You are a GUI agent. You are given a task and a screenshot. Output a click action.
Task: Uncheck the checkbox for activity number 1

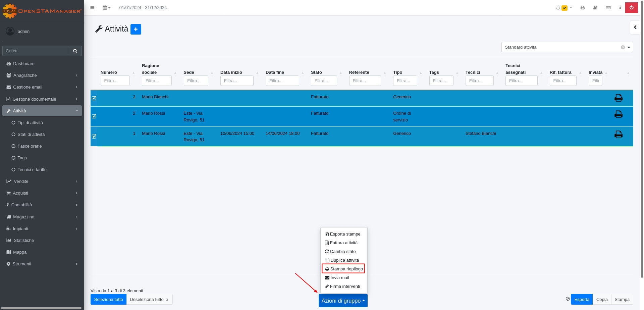click(94, 136)
